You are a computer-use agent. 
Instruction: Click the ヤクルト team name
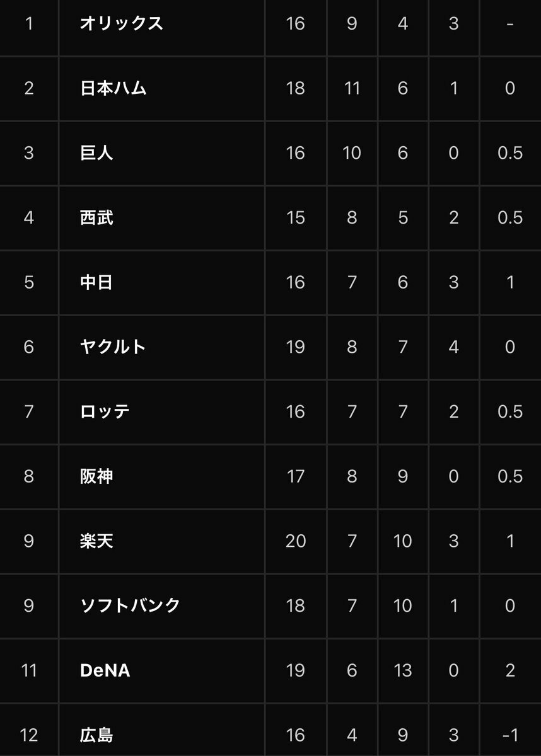click(113, 347)
